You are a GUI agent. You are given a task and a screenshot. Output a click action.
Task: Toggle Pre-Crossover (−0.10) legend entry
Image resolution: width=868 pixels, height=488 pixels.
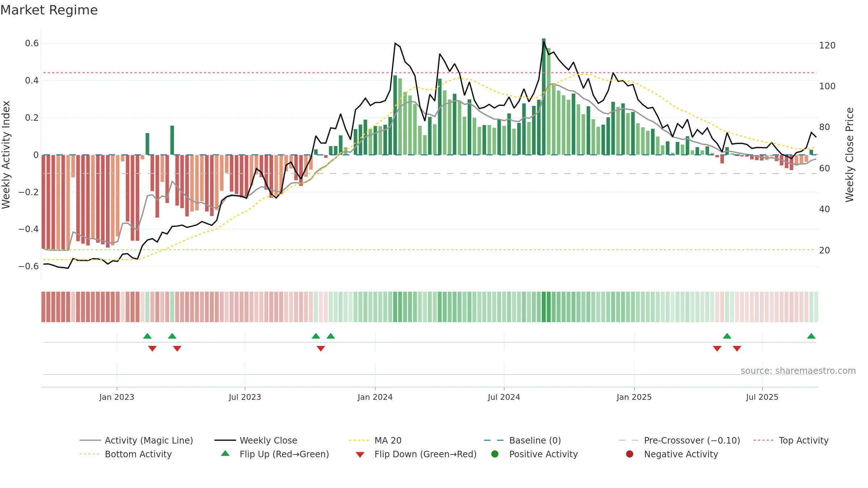coord(679,440)
